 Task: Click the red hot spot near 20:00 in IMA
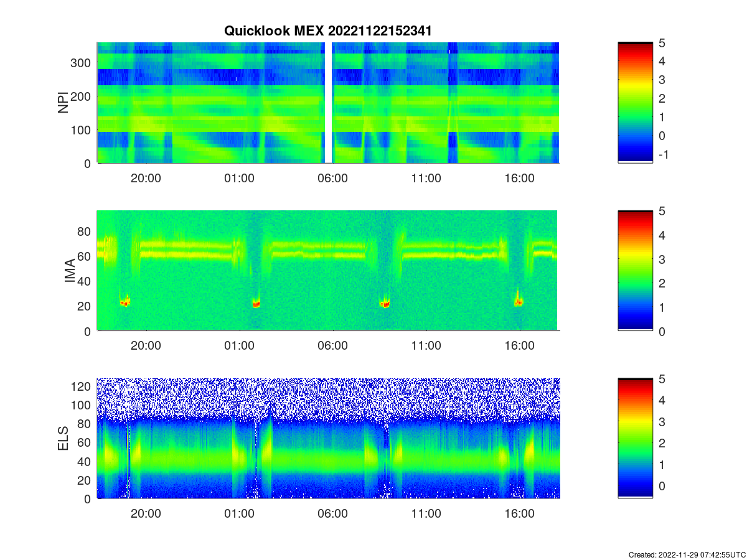[125, 302]
